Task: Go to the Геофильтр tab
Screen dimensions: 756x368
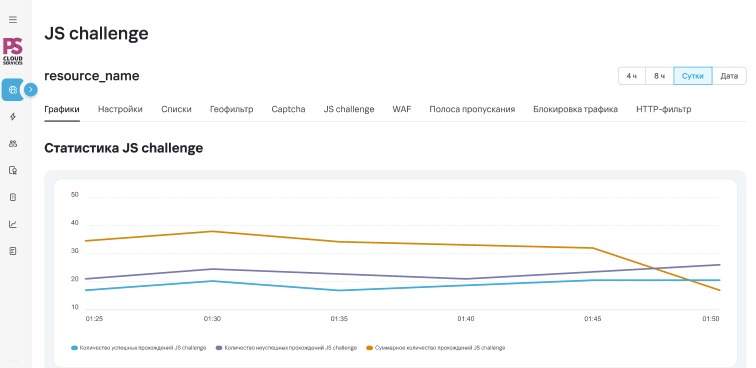Action: (x=231, y=109)
